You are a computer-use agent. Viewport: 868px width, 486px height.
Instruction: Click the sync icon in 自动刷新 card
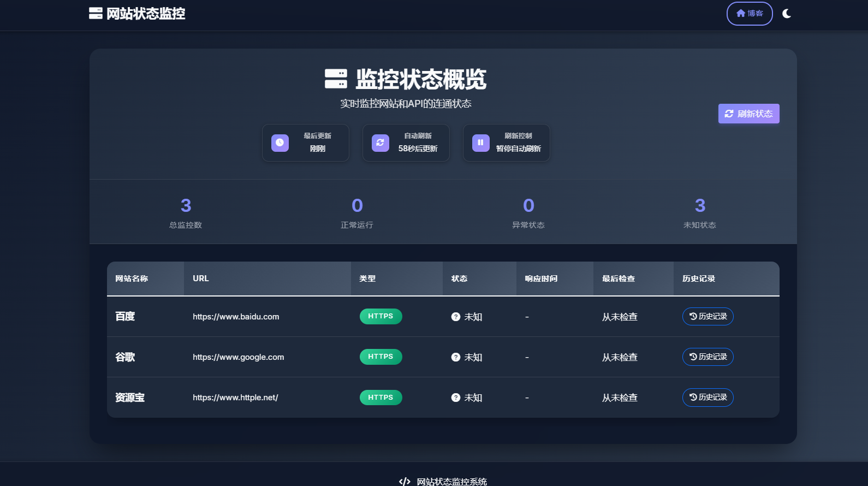[381, 143]
